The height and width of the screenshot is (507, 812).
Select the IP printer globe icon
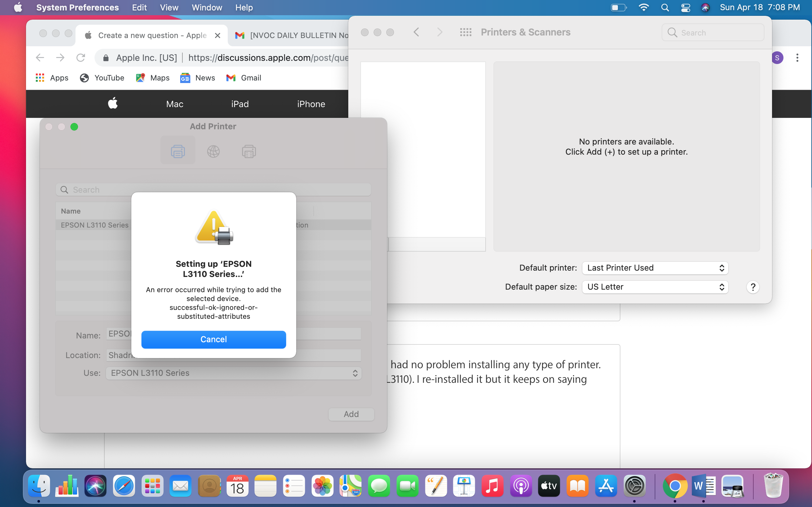pyautogui.click(x=213, y=151)
